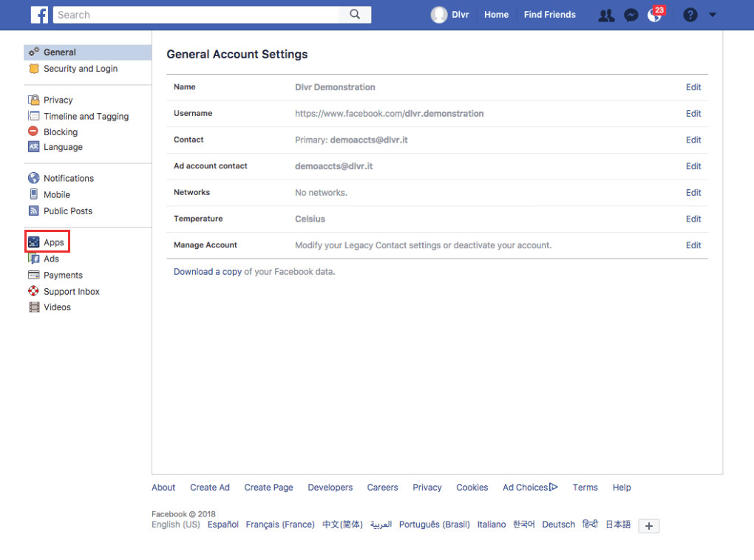Click the Support Inbox lifebuoy icon
754x560 pixels.
(x=34, y=291)
